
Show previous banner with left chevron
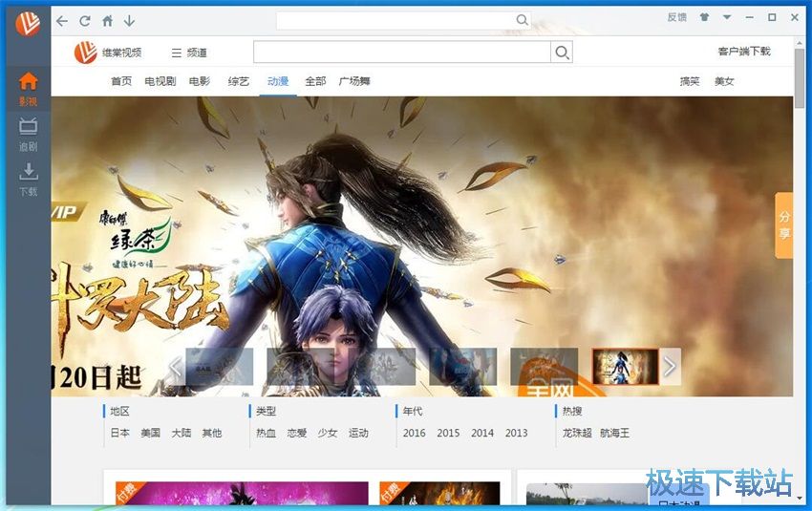click(176, 367)
